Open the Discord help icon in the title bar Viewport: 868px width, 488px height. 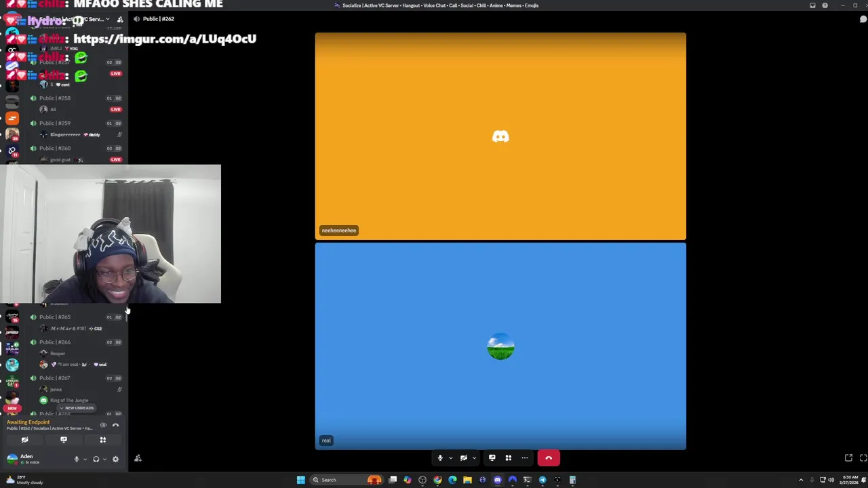click(x=825, y=5)
